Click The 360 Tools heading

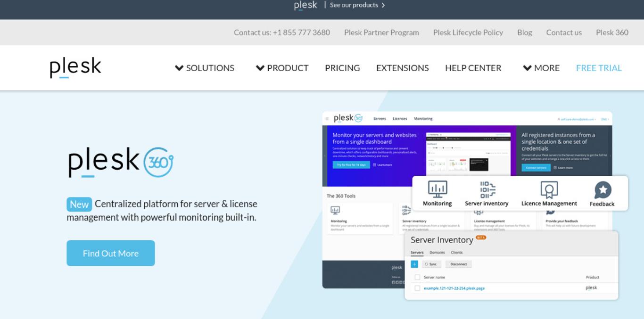click(341, 196)
